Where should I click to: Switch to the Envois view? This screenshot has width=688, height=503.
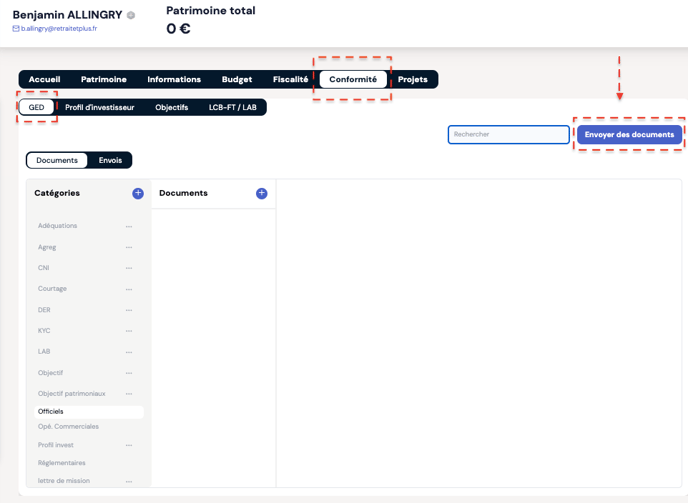[x=110, y=160]
